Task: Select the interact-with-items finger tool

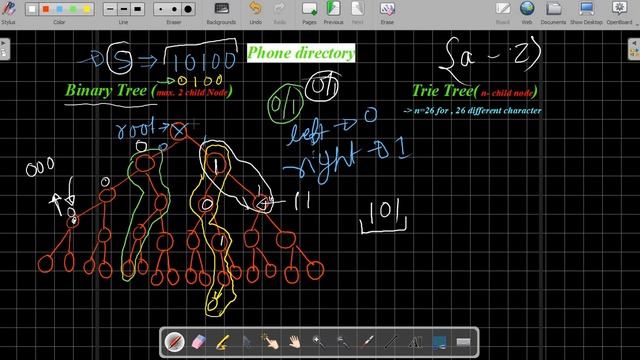Action: click(271, 342)
